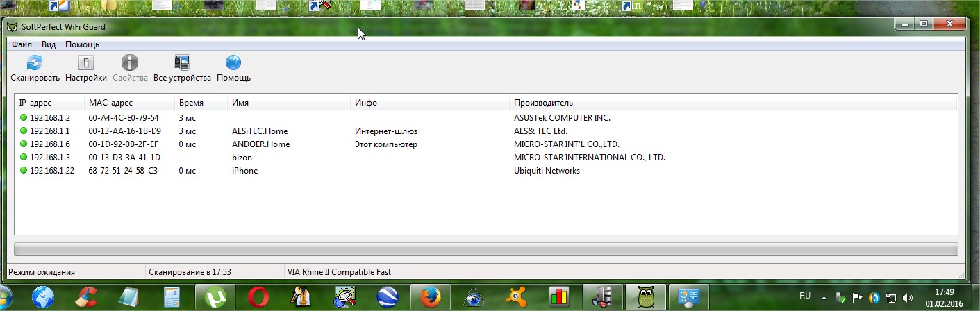Viewport: 980px width, 311px height.
Task: Click the green status dot for 192.168.1.2
Action: click(24, 118)
